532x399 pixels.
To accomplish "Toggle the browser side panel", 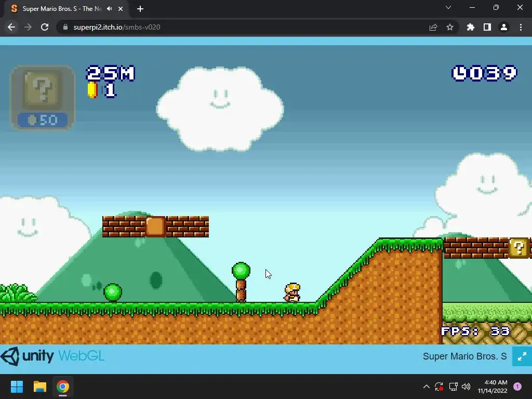I will 487,27.
